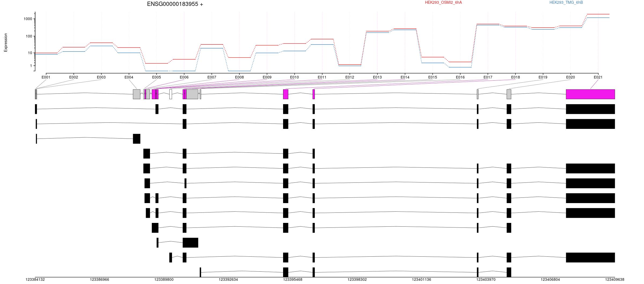This screenshot has height=284, width=644.
Task: Click genomic coordinate 123386966
Action: tap(100, 279)
